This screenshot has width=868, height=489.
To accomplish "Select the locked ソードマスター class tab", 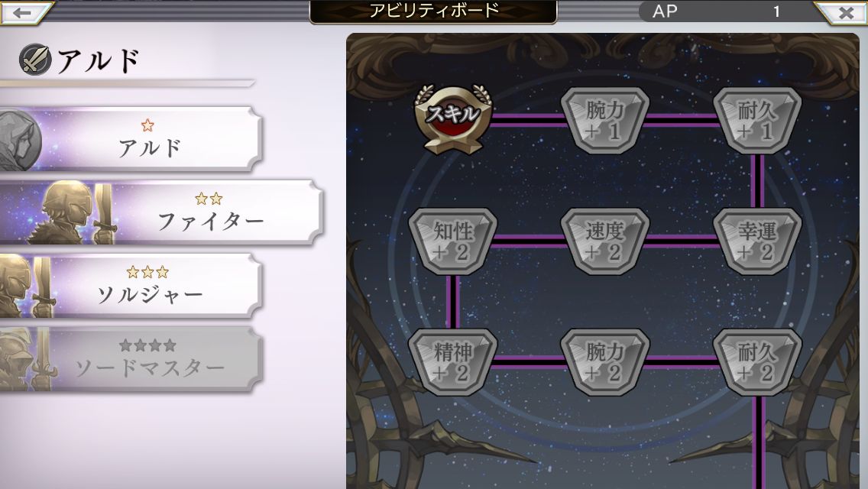I will [131, 359].
